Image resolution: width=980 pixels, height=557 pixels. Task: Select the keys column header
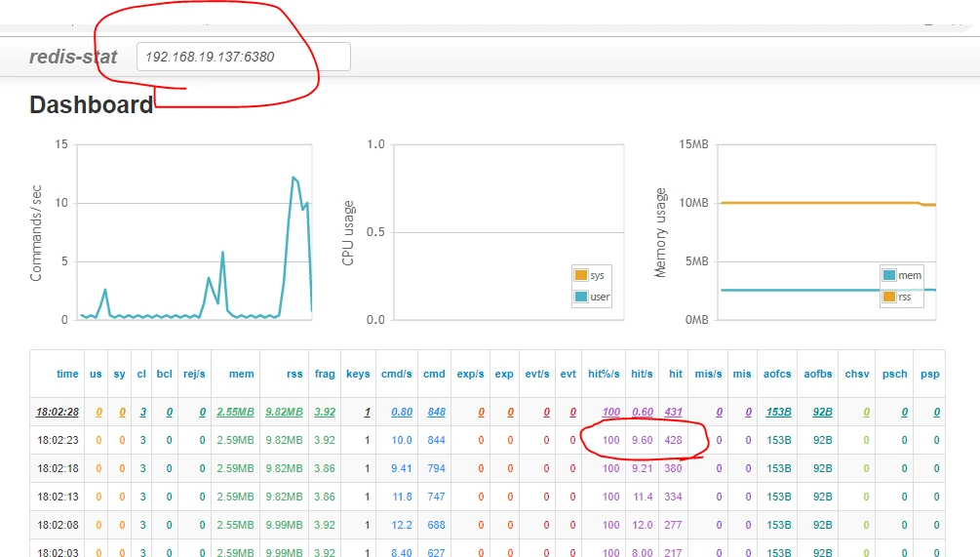(x=358, y=374)
